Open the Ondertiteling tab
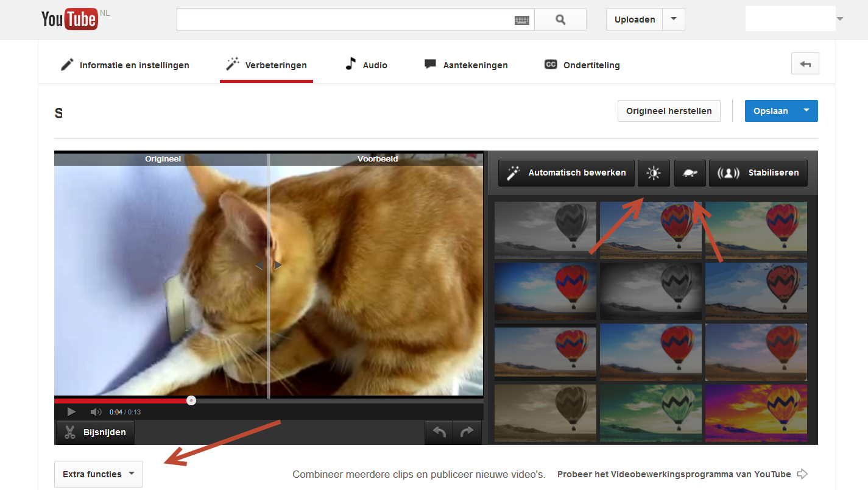The width and height of the screenshot is (868, 490). (582, 65)
